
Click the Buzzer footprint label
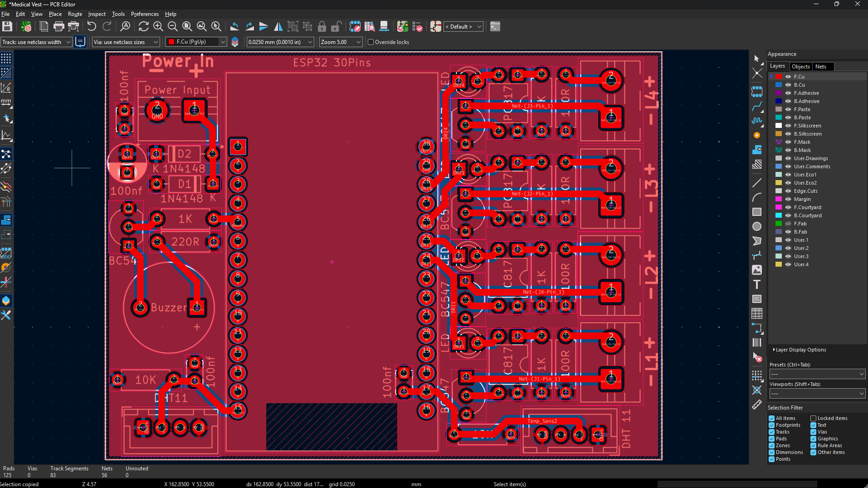point(169,307)
